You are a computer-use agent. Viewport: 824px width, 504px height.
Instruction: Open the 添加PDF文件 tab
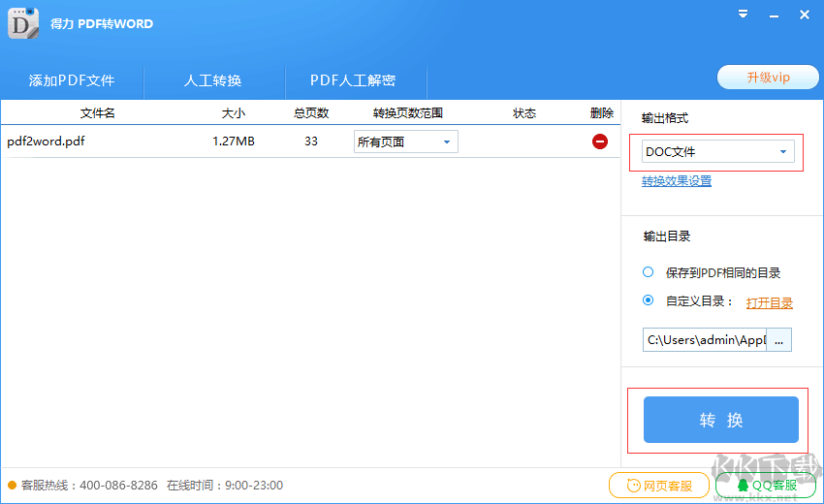tap(72, 80)
